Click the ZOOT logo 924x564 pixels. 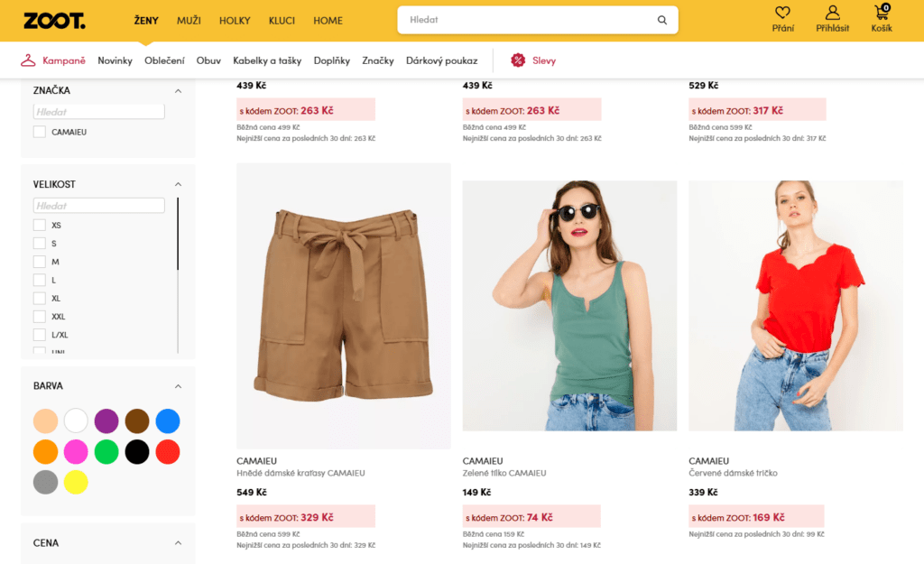pyautogui.click(x=54, y=21)
